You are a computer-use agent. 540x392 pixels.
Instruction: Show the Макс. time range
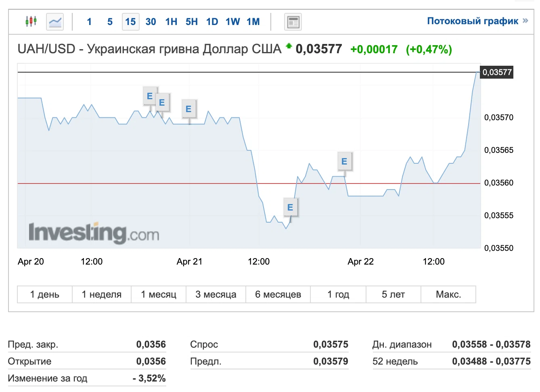pyautogui.click(x=448, y=294)
